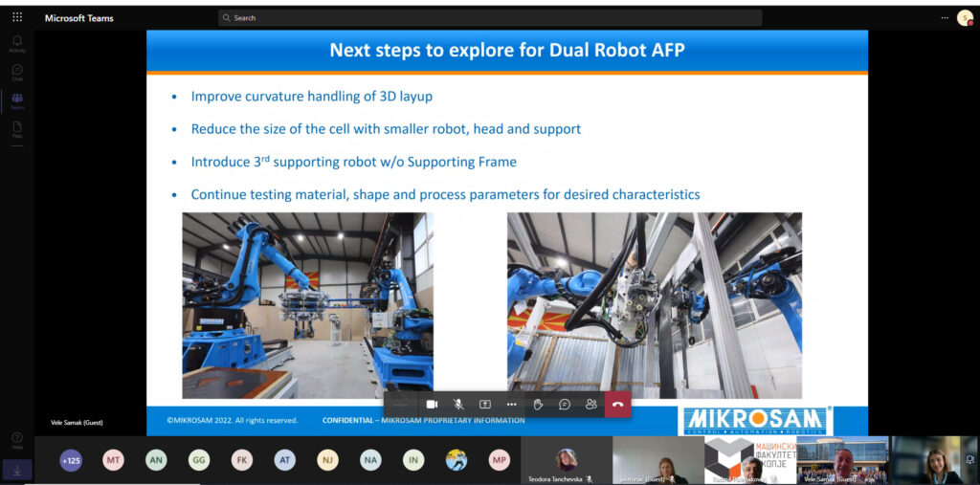Raise your hand in meeting
The height and width of the screenshot is (485, 980).
point(538,405)
